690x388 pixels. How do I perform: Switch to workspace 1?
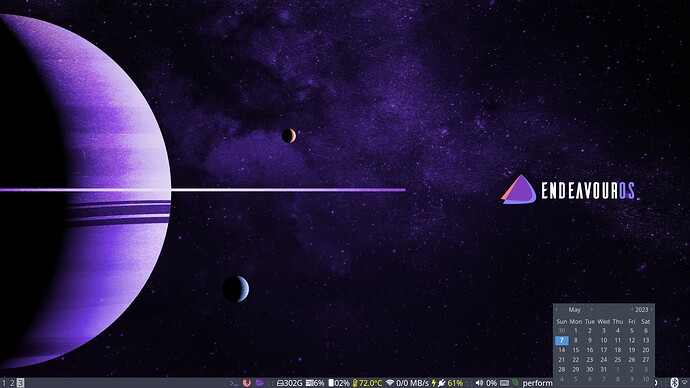(4, 383)
